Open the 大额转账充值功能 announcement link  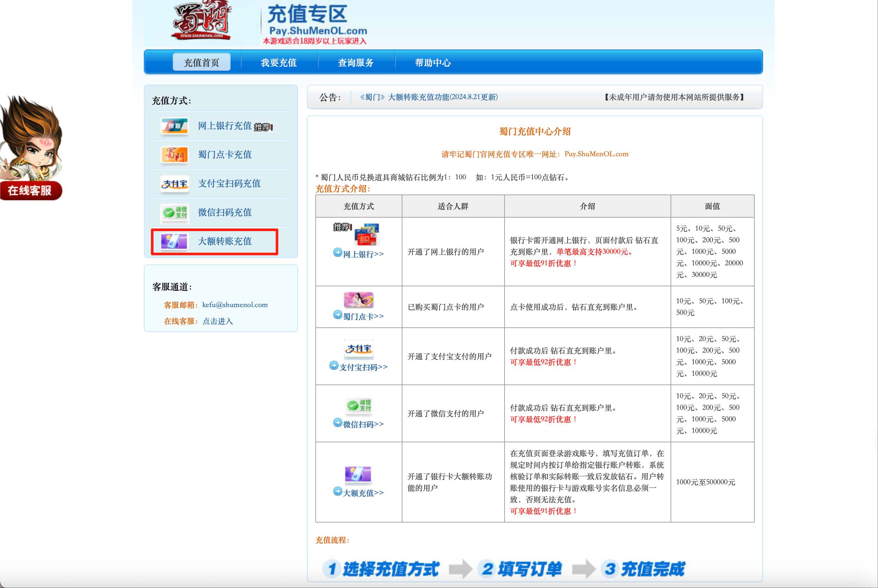pos(429,97)
